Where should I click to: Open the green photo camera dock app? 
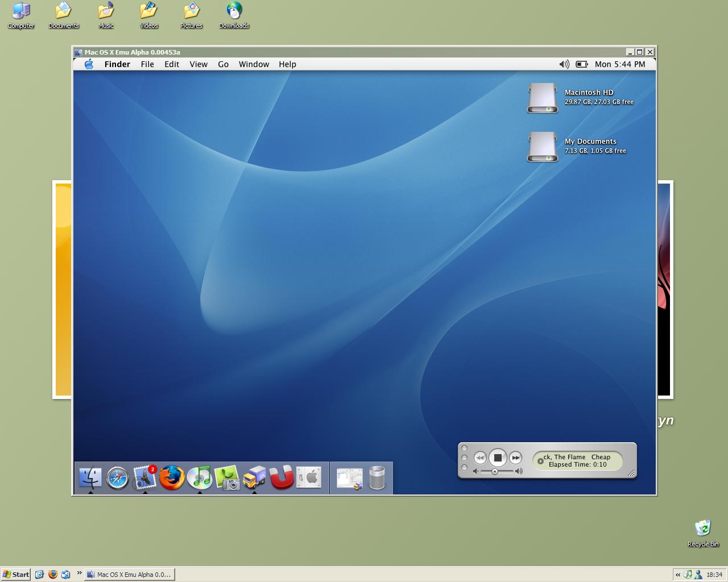point(227,478)
